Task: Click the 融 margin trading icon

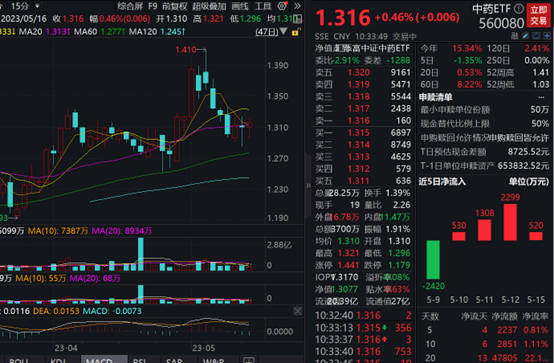Action: [515, 36]
